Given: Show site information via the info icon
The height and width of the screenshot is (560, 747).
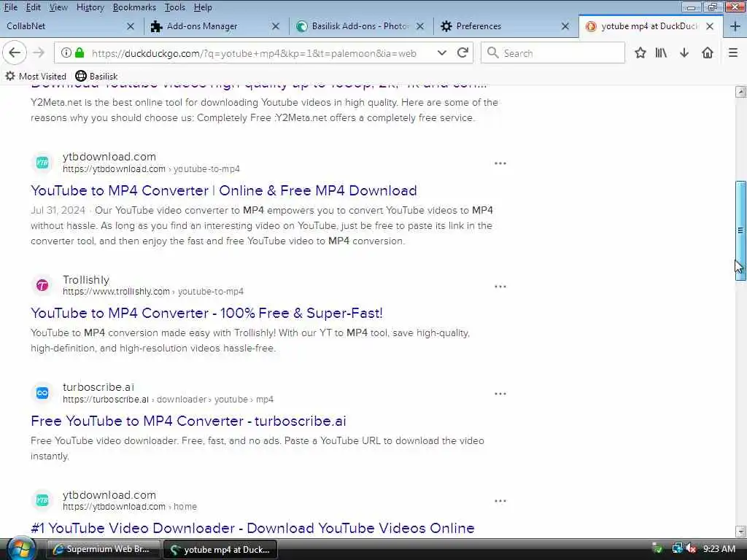Looking at the screenshot, I should (x=66, y=52).
